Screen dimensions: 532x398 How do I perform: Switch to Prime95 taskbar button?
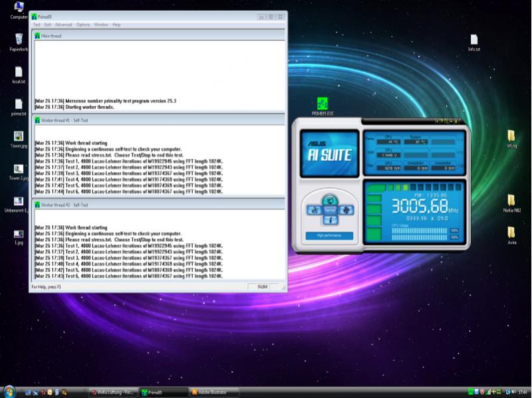[x=164, y=392]
